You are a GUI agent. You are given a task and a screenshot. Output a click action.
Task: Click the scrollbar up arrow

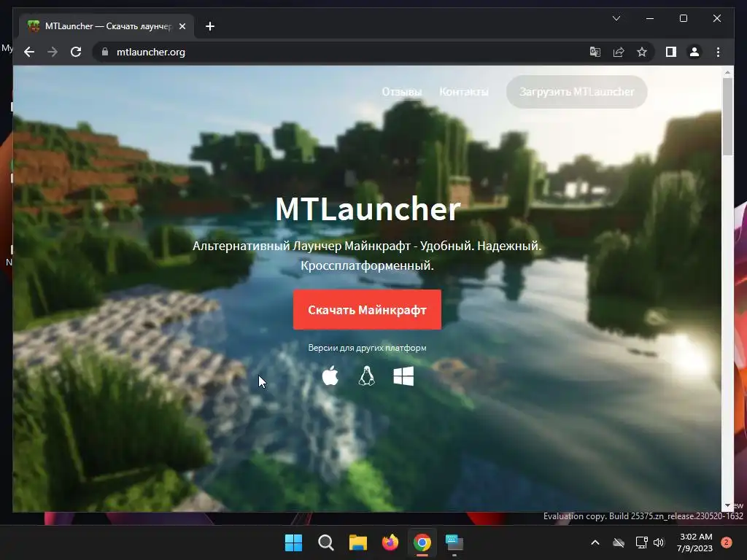(727, 73)
